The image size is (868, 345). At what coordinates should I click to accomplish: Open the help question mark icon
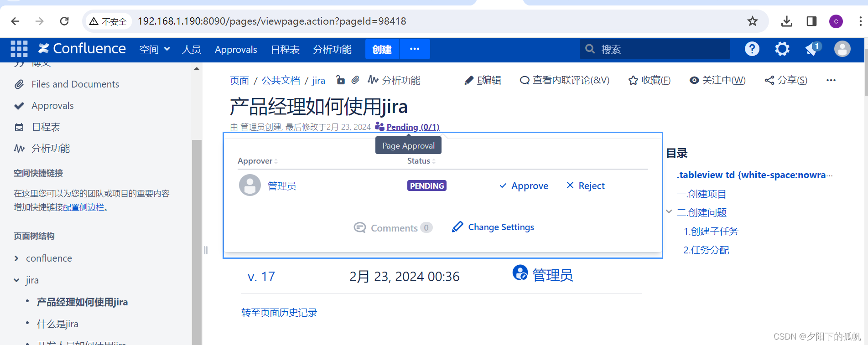tap(752, 49)
